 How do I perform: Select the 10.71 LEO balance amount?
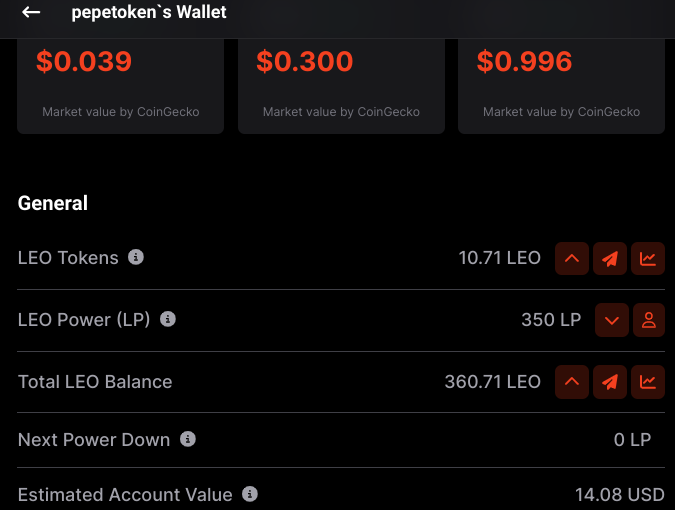(x=499, y=258)
